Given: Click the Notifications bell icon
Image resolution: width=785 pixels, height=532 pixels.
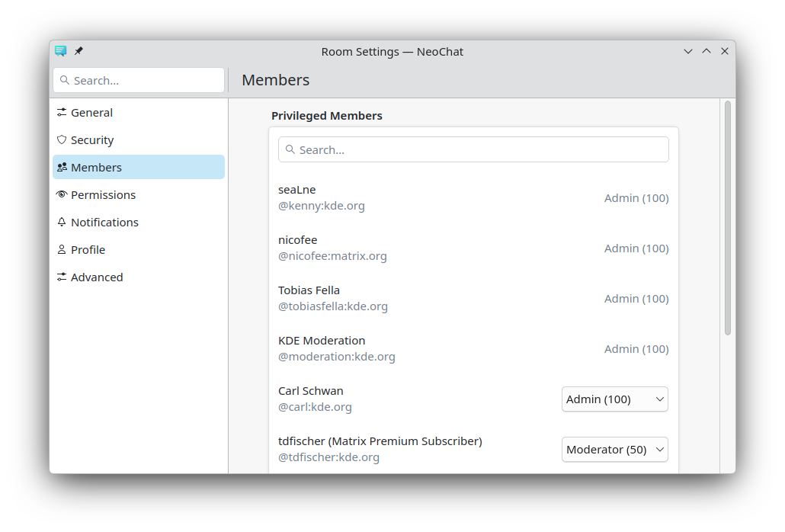Looking at the screenshot, I should tap(62, 223).
